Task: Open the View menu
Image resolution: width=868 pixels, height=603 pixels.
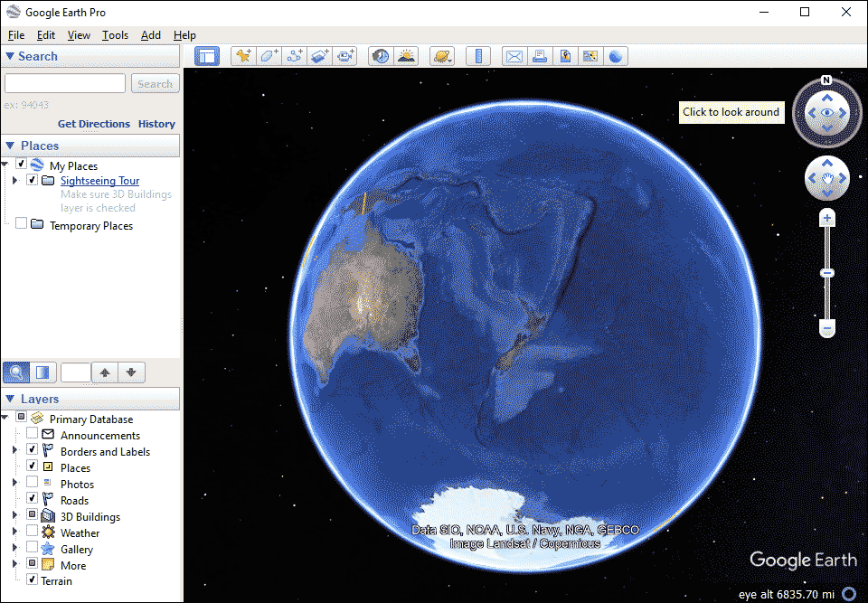Action: coord(79,35)
